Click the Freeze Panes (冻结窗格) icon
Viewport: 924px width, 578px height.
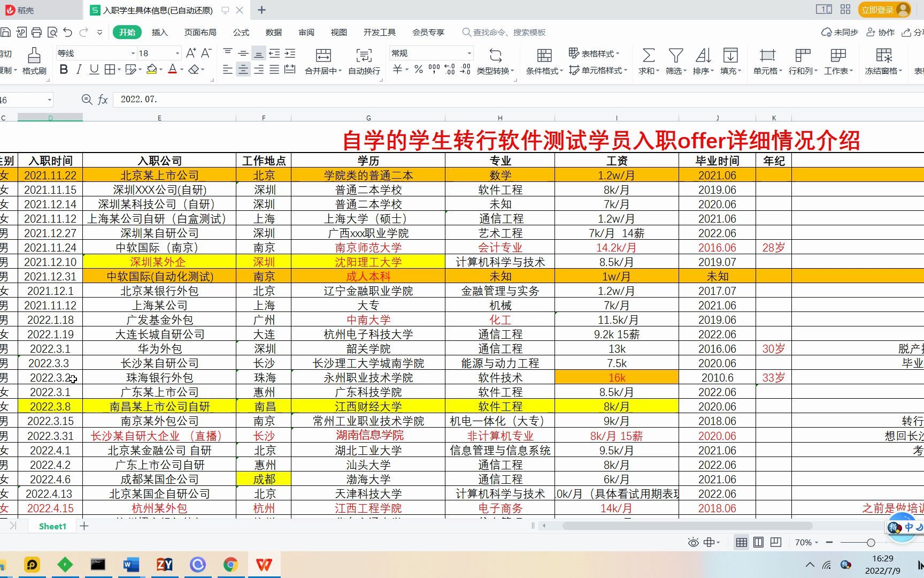[883, 55]
